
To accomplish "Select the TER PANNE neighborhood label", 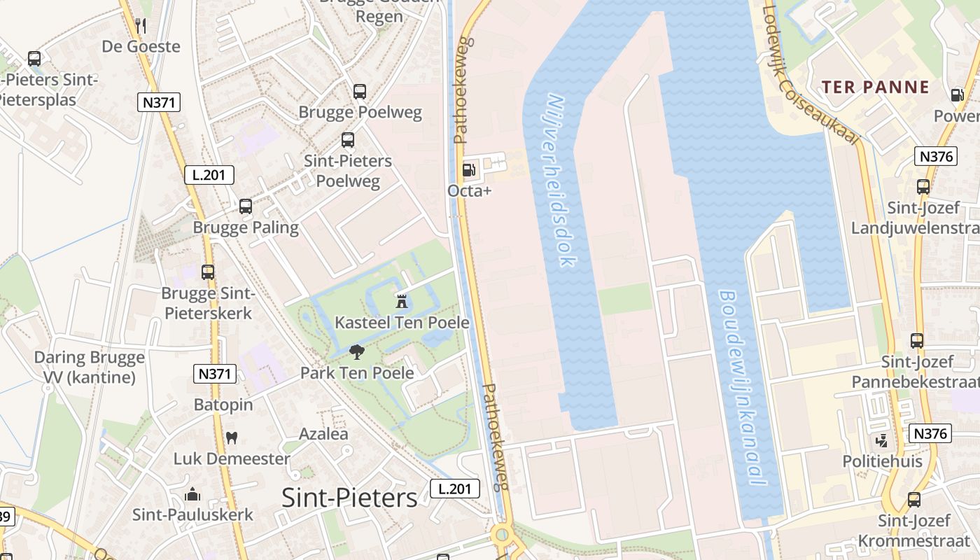I will pos(876,87).
